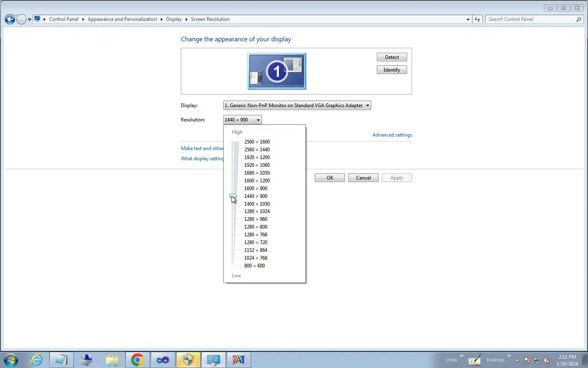The image size is (588, 368).
Task: Open Make text and other items link
Action: [x=202, y=148]
